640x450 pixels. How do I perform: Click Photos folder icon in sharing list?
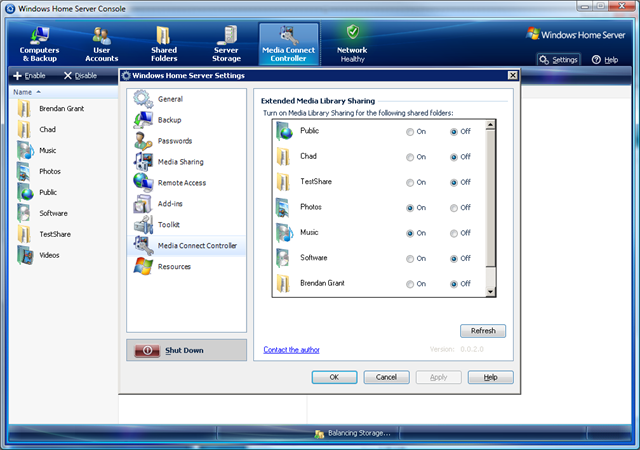[283, 207]
